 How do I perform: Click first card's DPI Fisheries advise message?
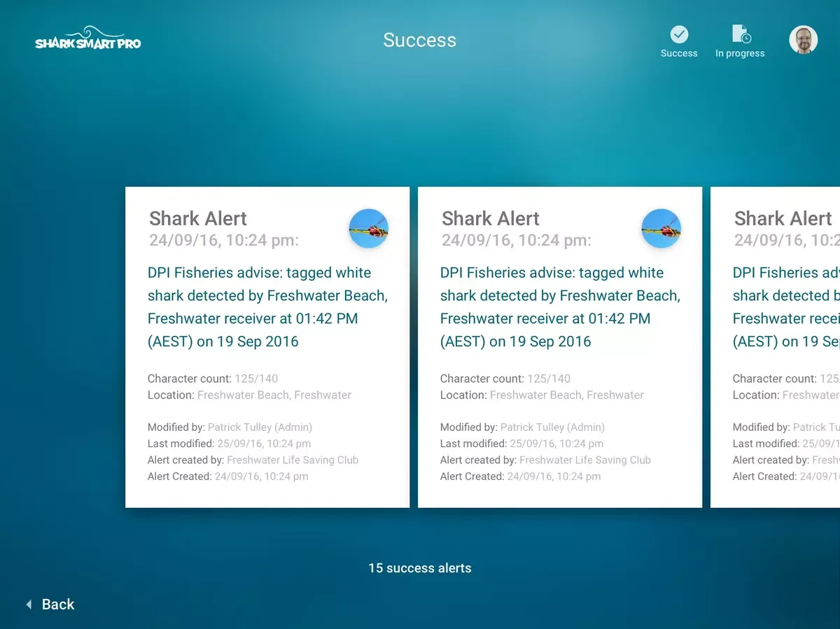point(267,307)
